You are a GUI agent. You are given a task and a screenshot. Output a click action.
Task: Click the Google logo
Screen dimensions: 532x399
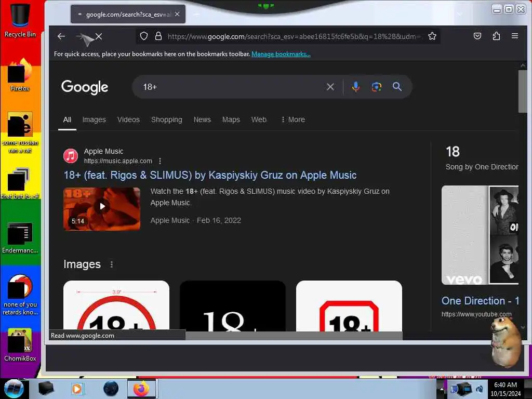tap(85, 87)
